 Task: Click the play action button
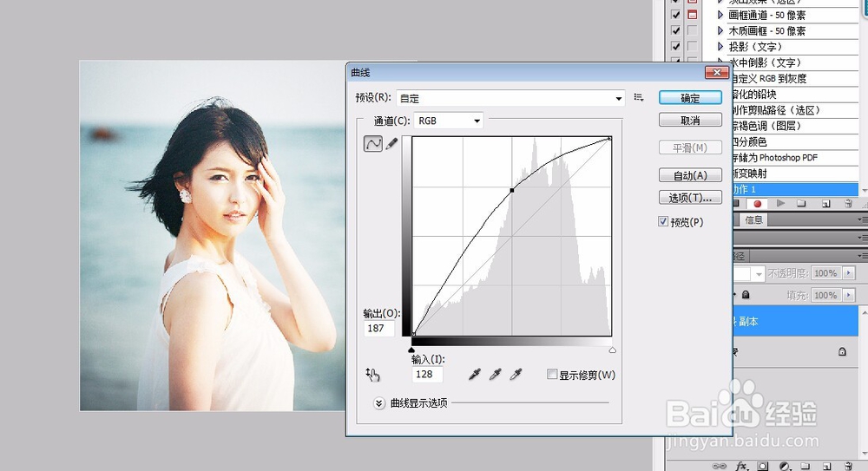tap(780, 203)
